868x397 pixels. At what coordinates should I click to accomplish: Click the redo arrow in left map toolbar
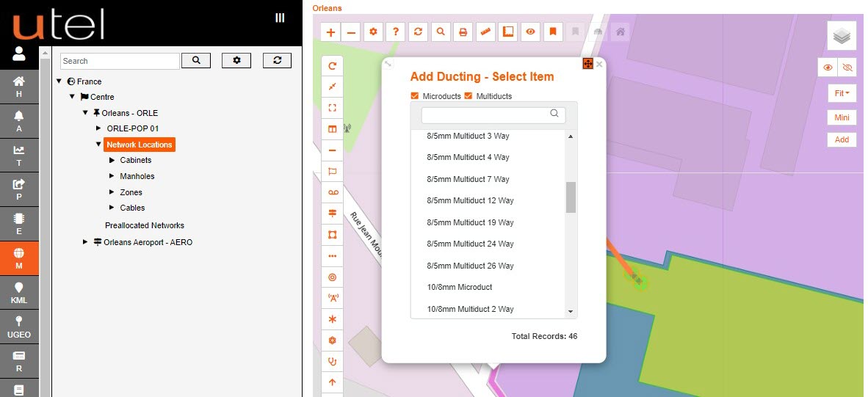pyautogui.click(x=332, y=66)
